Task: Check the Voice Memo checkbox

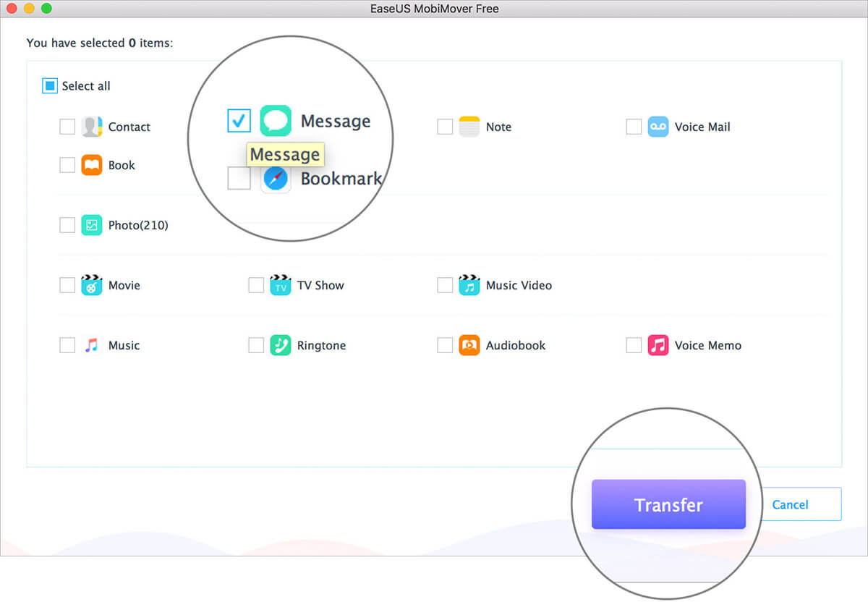Action: coord(634,345)
